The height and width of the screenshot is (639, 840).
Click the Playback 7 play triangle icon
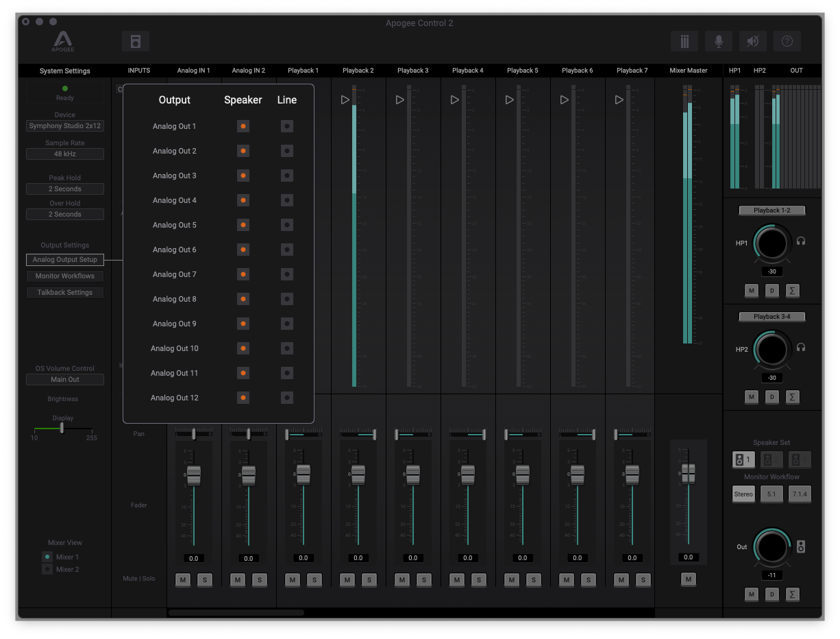[x=619, y=100]
